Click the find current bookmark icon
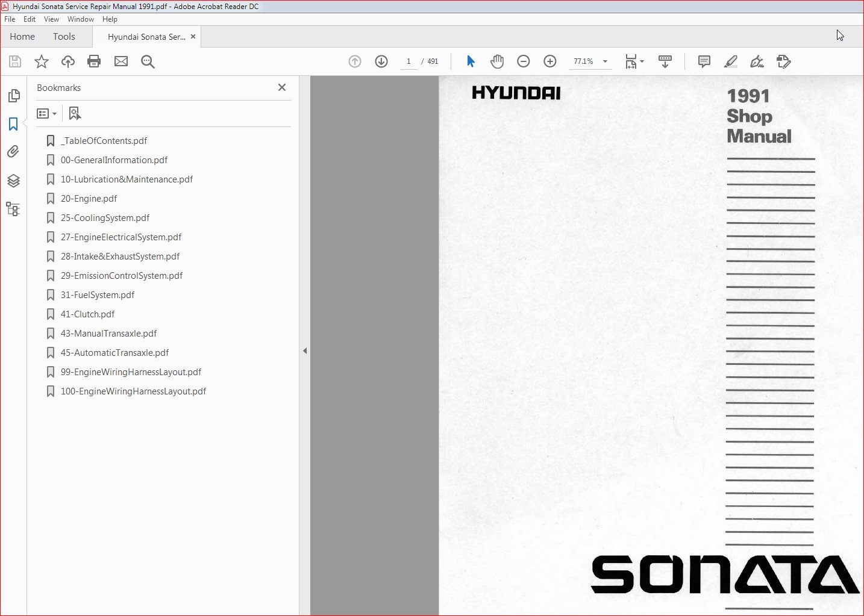The image size is (864, 616). point(75,113)
